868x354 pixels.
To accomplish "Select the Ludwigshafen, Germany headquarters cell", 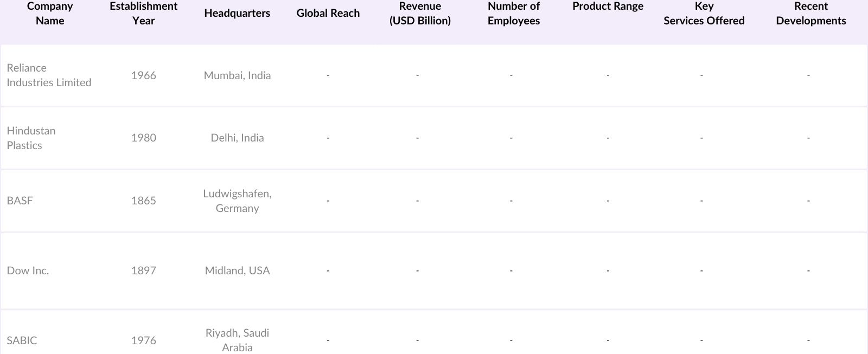I will [237, 201].
